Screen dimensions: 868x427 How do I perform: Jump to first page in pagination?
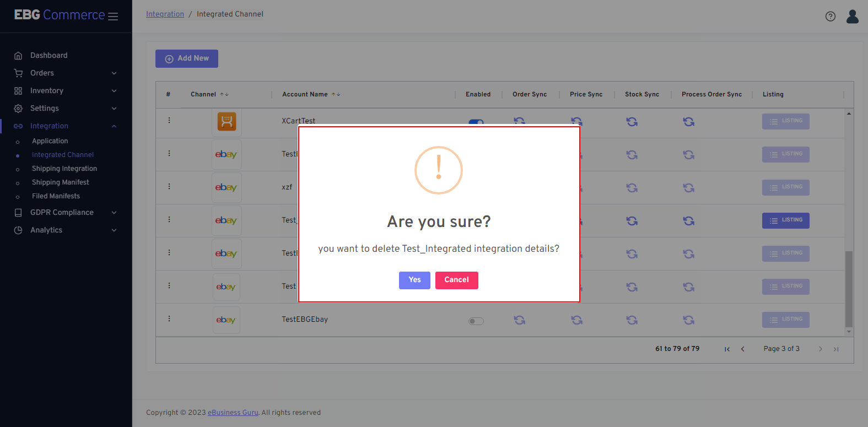click(x=727, y=349)
